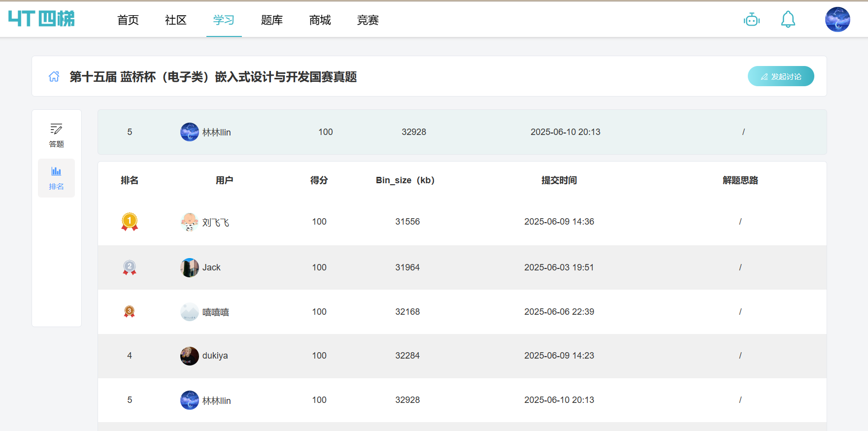Open the 社区 navigation item
The image size is (868, 431).
(x=176, y=20)
